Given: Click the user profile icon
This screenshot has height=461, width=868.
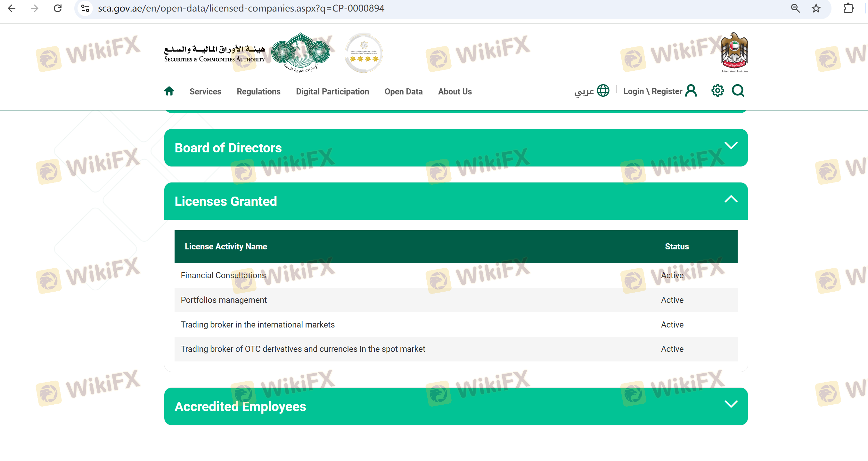Looking at the screenshot, I should point(691,91).
